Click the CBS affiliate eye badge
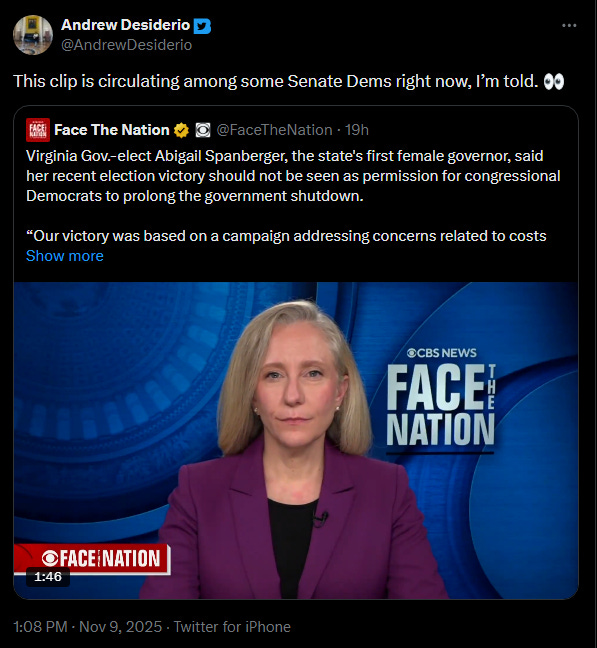Screen dimensions: 597x648 pos(203,130)
